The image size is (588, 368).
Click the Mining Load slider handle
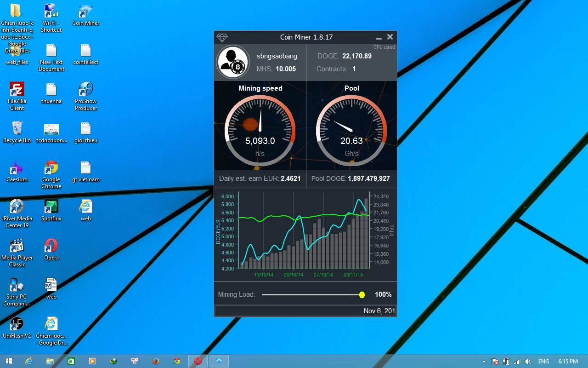(362, 295)
